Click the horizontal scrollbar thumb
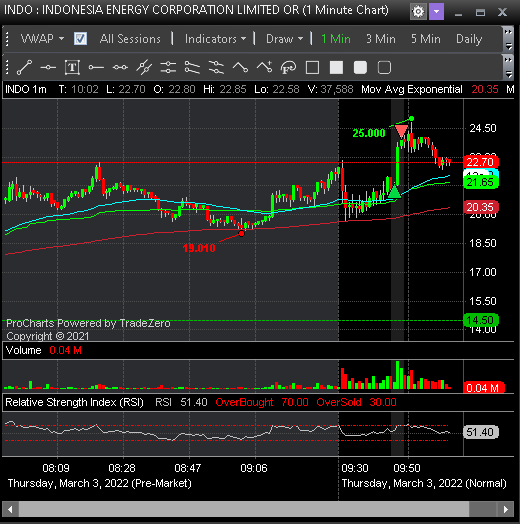This screenshot has width=520, height=524. [244, 510]
